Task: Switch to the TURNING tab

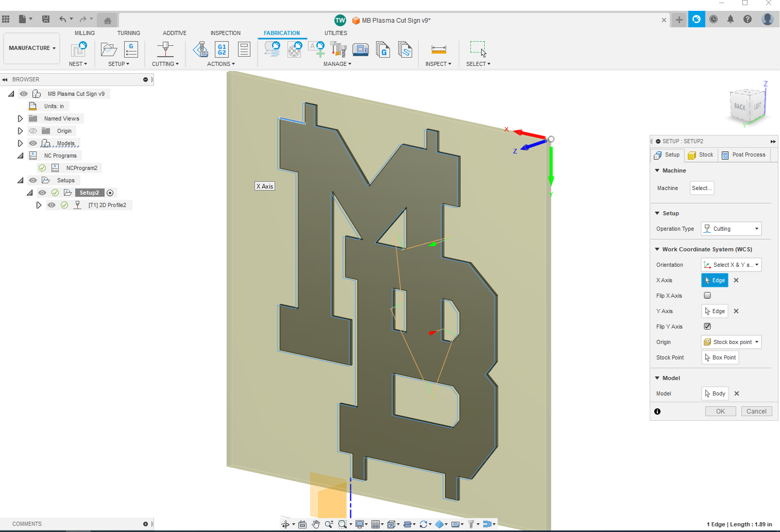Action: click(x=129, y=33)
